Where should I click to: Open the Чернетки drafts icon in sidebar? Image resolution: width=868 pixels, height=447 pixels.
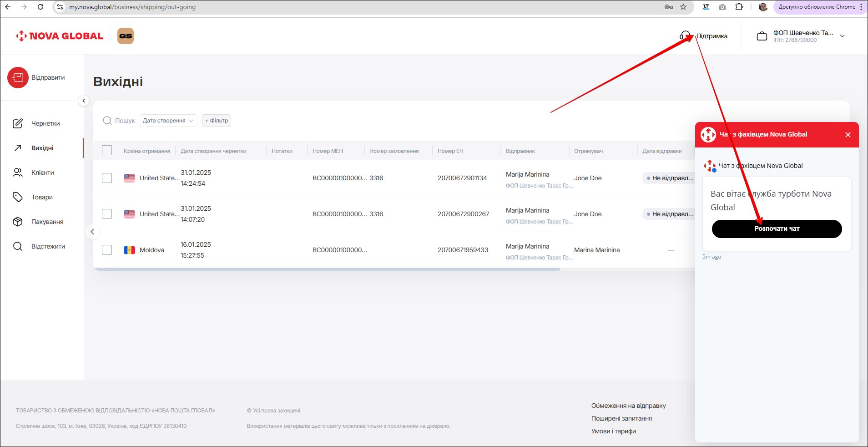[18, 123]
